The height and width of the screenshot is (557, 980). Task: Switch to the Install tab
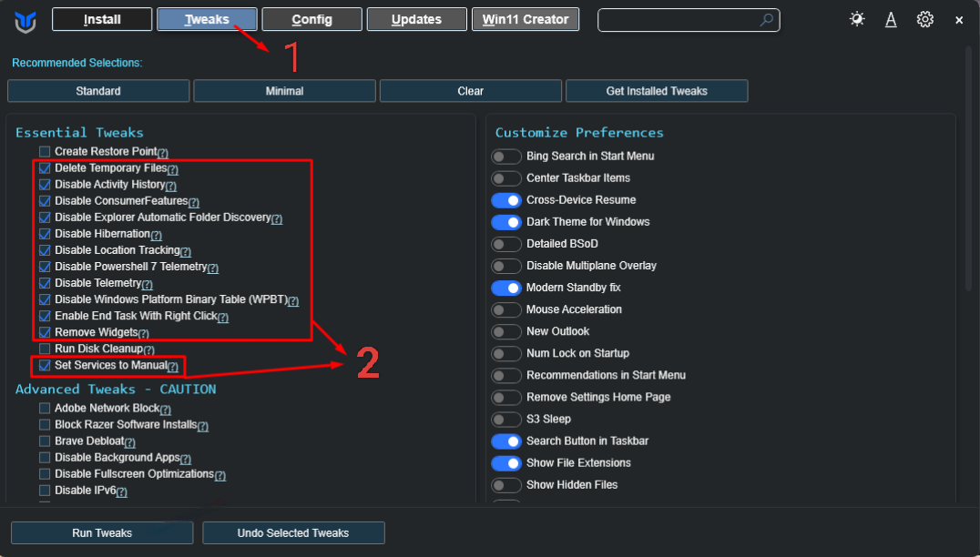(102, 19)
